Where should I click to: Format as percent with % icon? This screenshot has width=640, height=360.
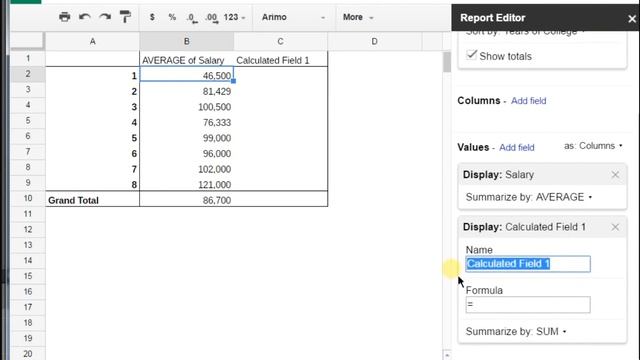tap(172, 17)
